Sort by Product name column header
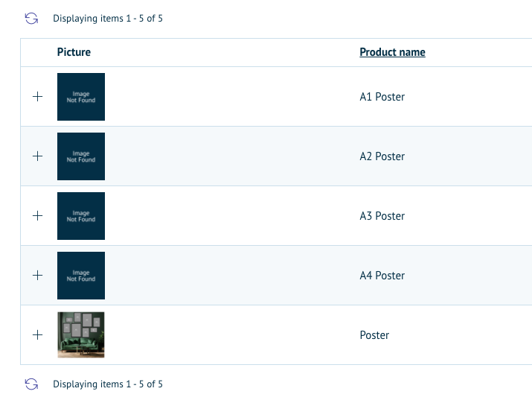The height and width of the screenshot is (400, 532). point(392,52)
